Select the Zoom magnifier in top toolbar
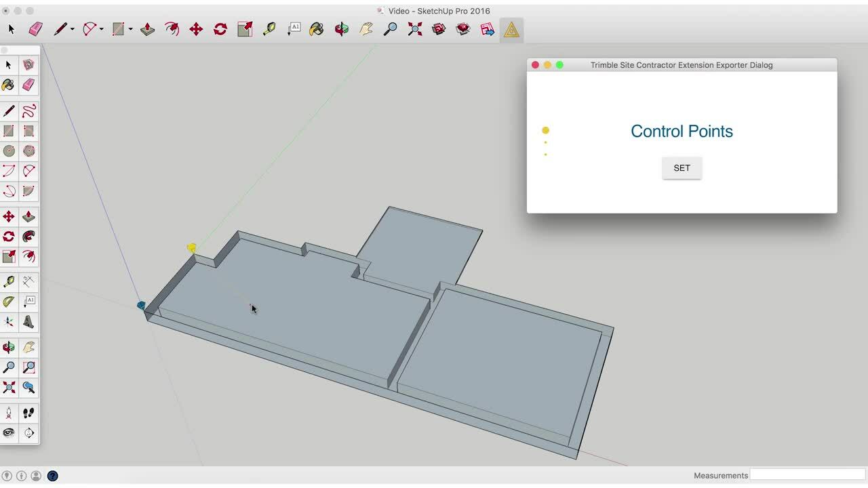Screen dimensions: 868x488 point(391,29)
